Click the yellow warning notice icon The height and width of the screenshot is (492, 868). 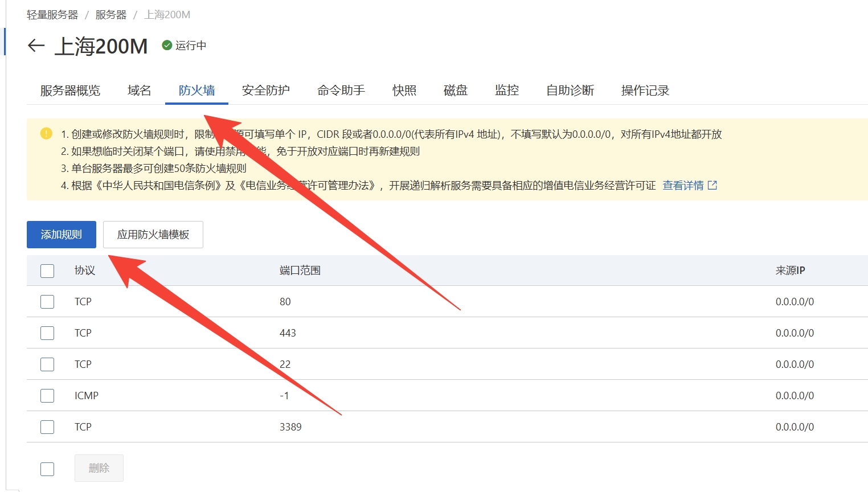[46, 133]
